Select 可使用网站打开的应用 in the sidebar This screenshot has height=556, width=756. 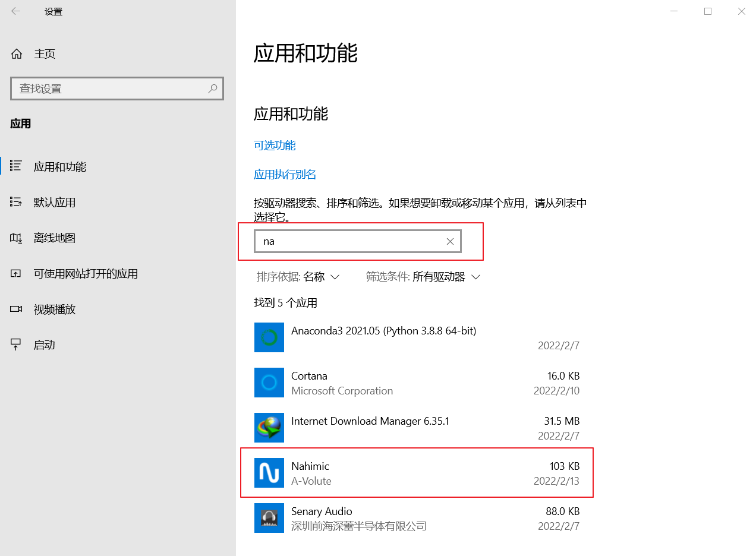[86, 274]
